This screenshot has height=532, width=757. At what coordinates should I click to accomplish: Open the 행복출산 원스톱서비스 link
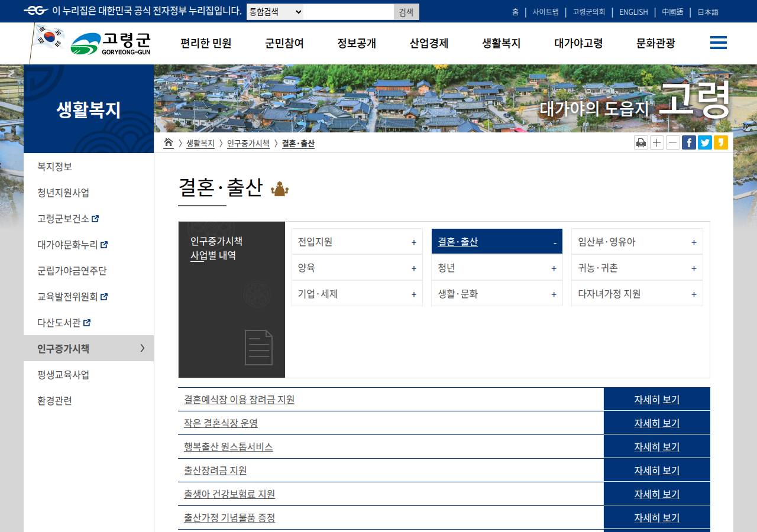point(228,447)
